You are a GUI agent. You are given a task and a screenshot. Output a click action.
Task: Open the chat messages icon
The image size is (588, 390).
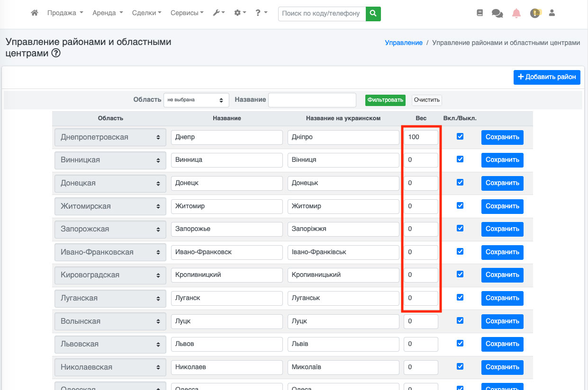497,14
